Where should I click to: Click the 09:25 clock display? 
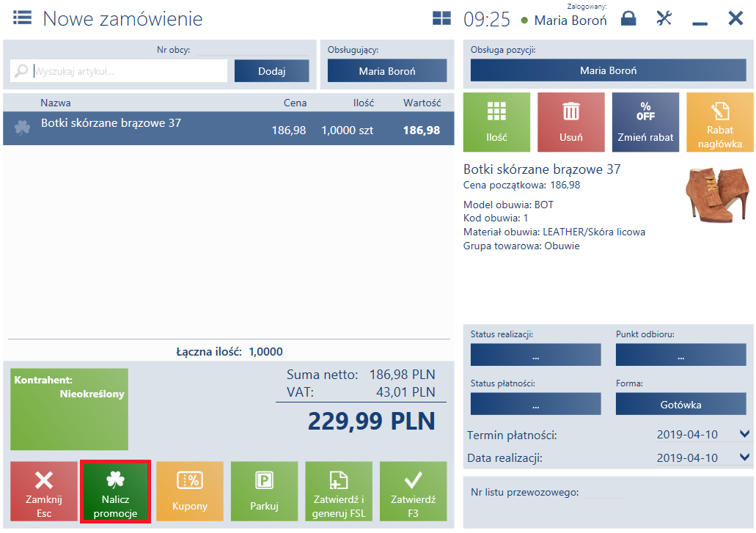pyautogui.click(x=486, y=19)
